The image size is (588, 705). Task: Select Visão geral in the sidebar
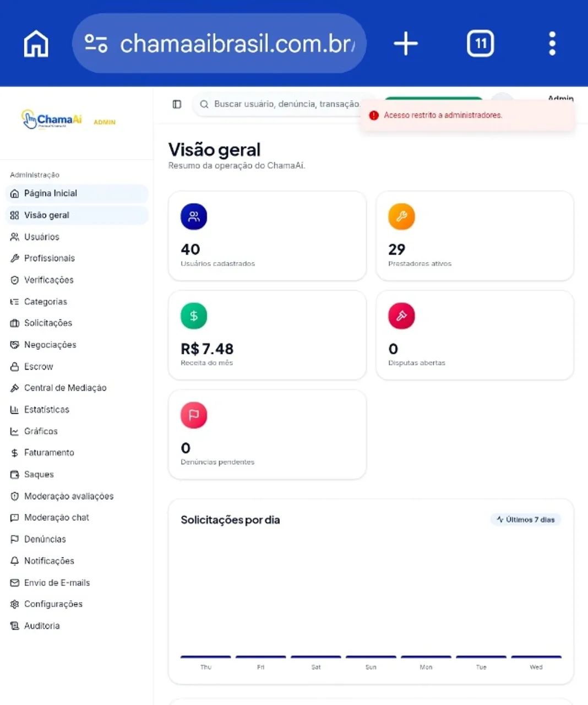[77, 215]
